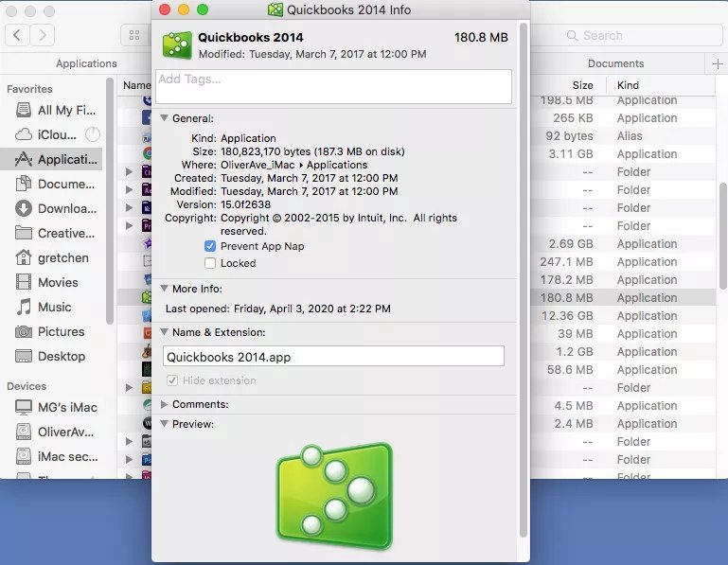Screen dimensions: 728x565
Task: Select OliverAve drive in Devices
Action: coord(55,432)
